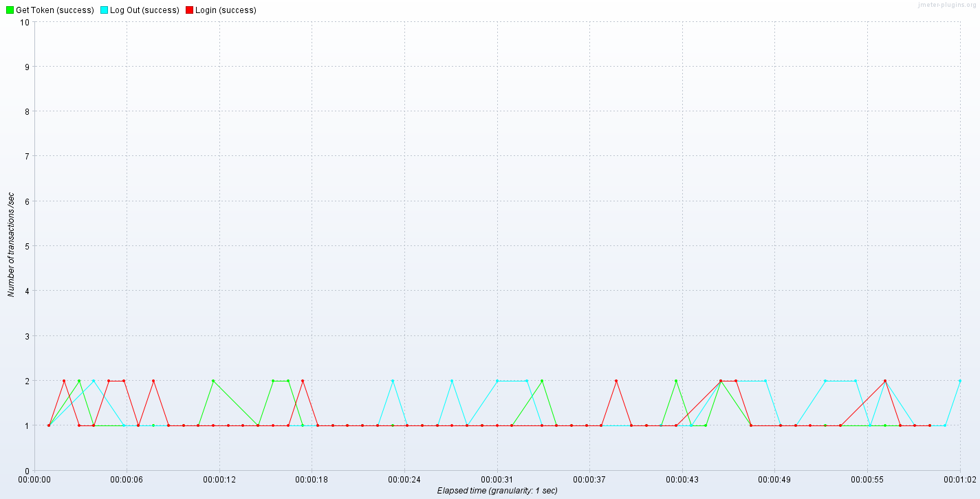
Task: Click the 00:00:37 time axis label
Action: [589, 479]
